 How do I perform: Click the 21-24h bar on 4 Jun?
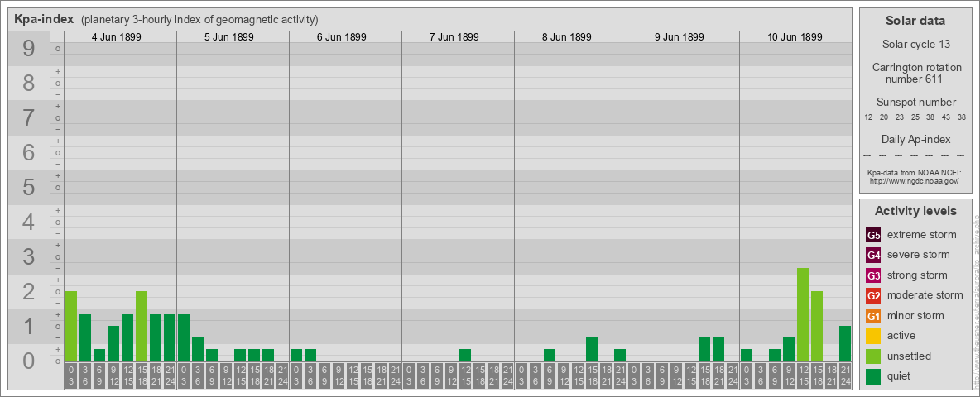[x=170, y=337]
